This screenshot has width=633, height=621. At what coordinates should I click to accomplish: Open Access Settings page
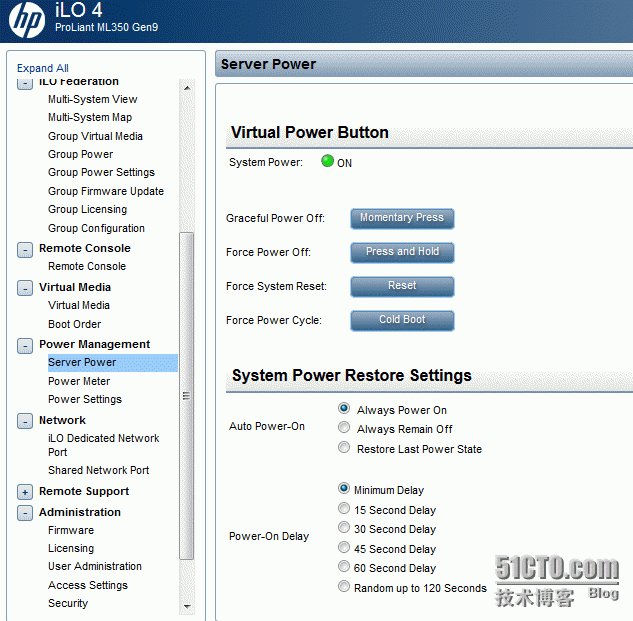point(88,585)
